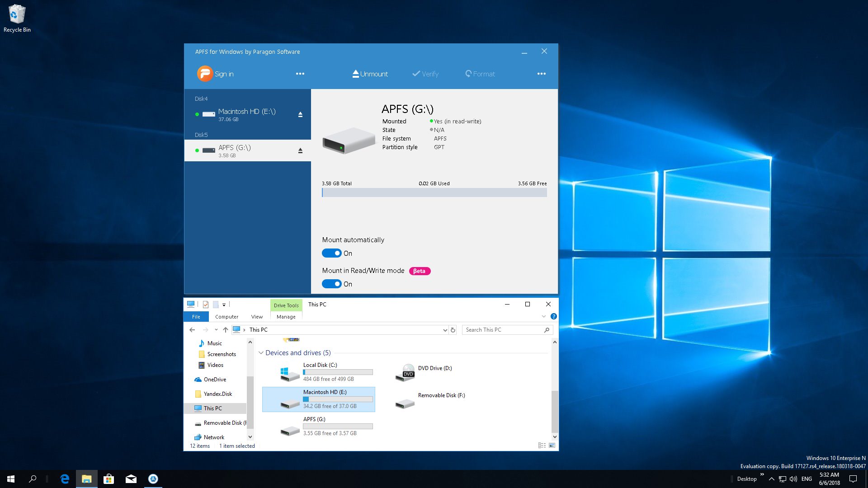The height and width of the screenshot is (488, 868).
Task: Click the Format icon in APFS toolbar
Action: (480, 73)
